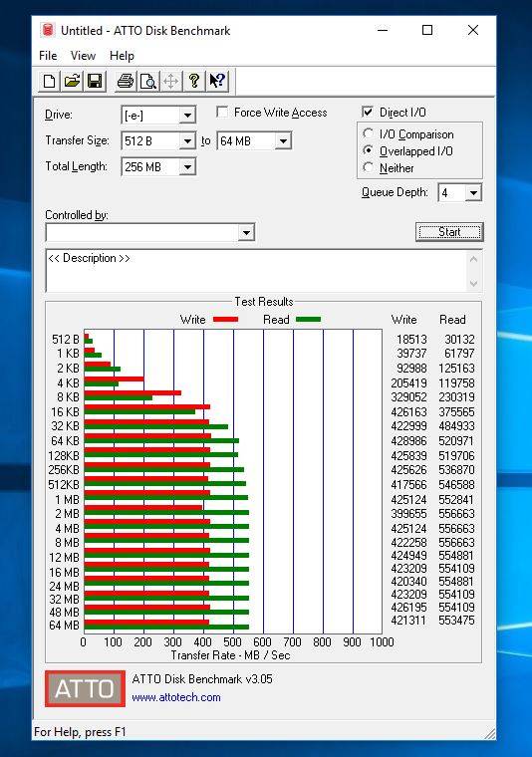Viewport: 532px width, 757px height.
Task: Click the ATTO Disk Benchmark title icon
Action: coord(47,30)
